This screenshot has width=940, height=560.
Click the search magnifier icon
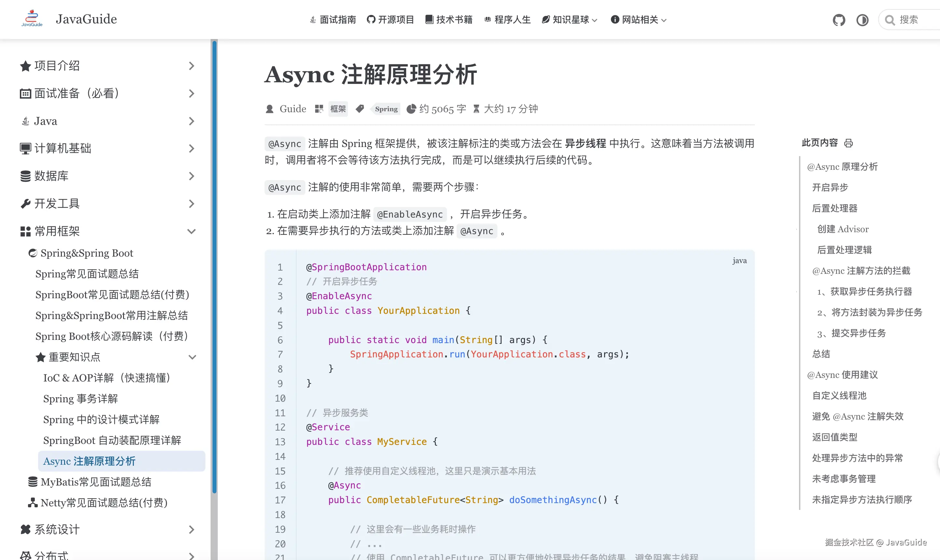(890, 20)
